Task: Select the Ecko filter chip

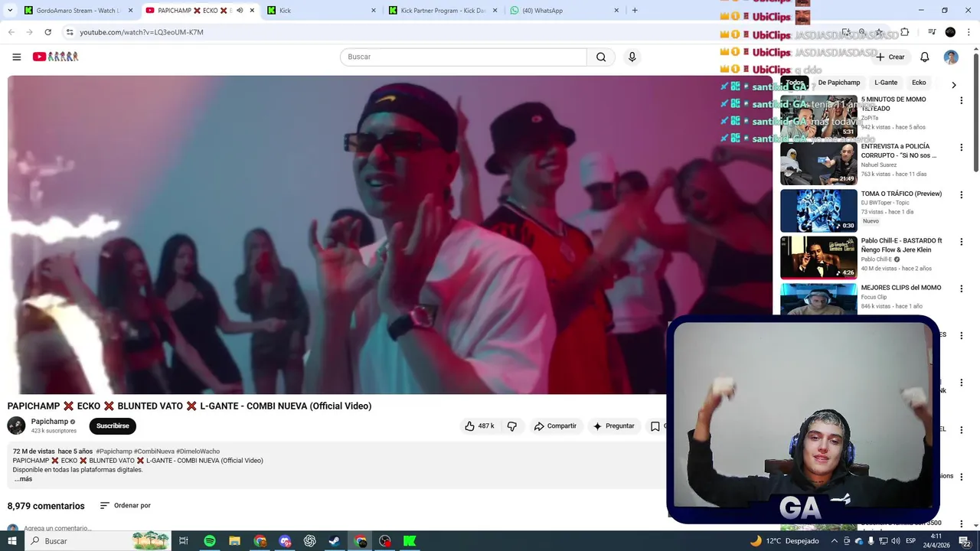Action: (919, 83)
